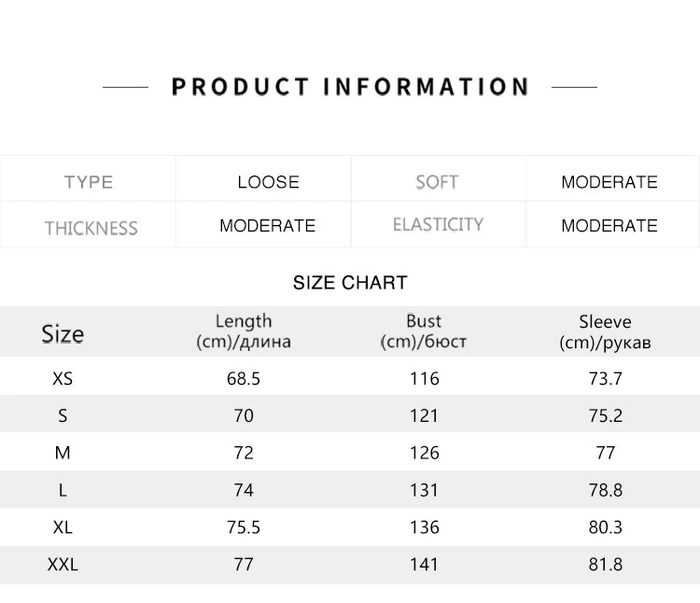Select the 126 bust value
700x603 pixels.
click(x=425, y=453)
